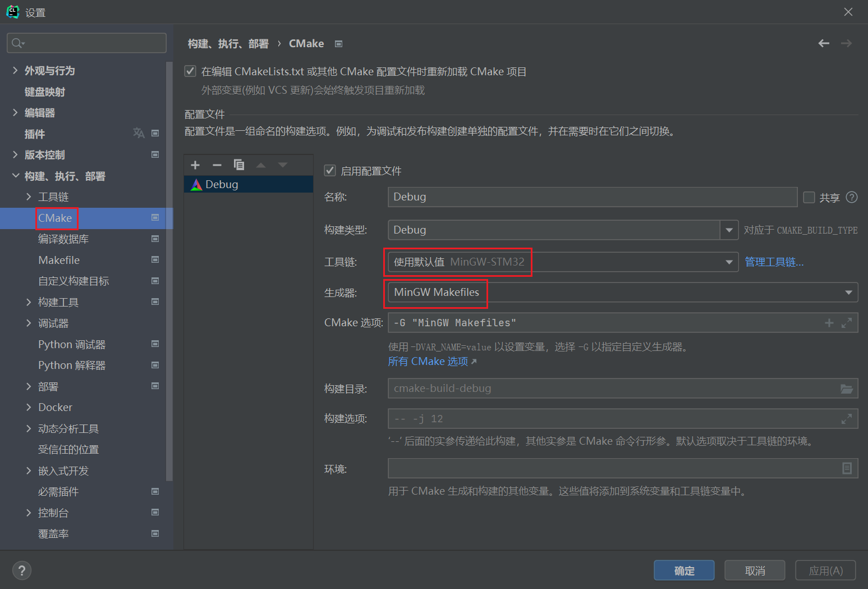This screenshot has width=868, height=589.
Task: Click project icon on 版本控制 row
Action: point(155,154)
